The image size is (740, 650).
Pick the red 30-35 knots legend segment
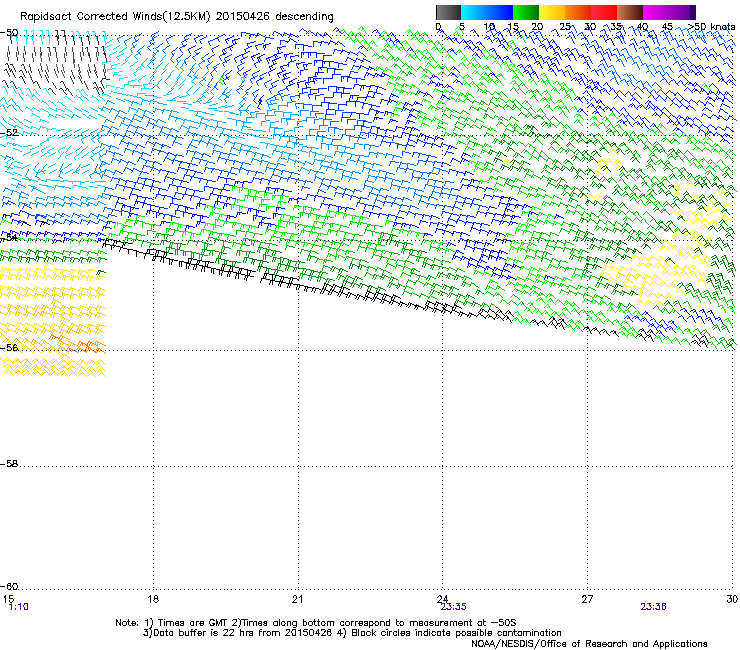pyautogui.click(x=604, y=12)
